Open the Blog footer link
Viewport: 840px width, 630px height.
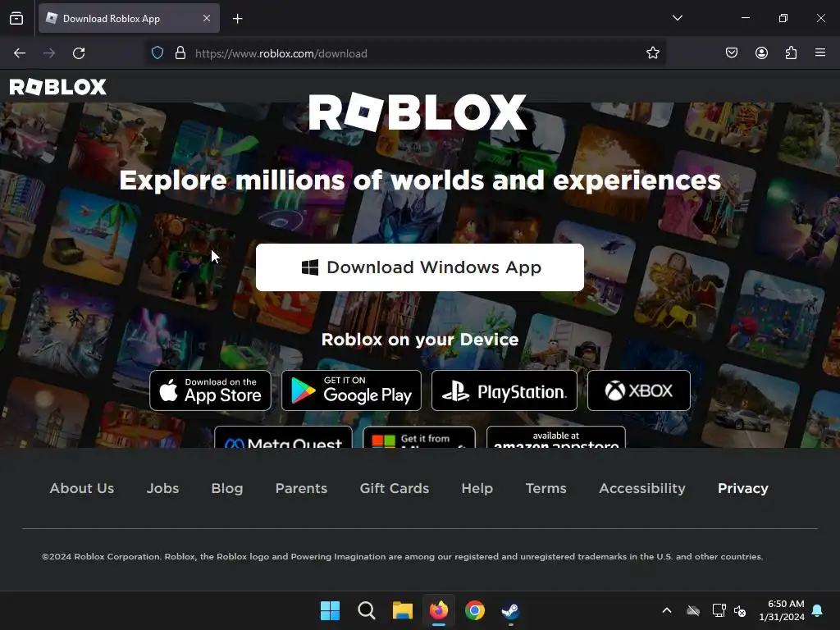227,489
